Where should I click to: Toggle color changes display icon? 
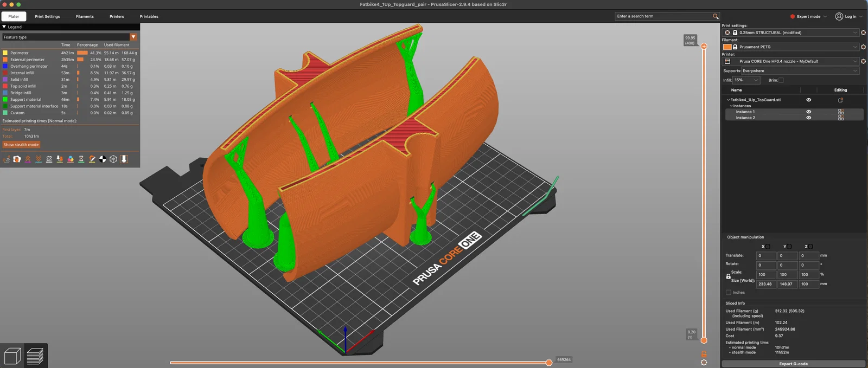click(71, 159)
